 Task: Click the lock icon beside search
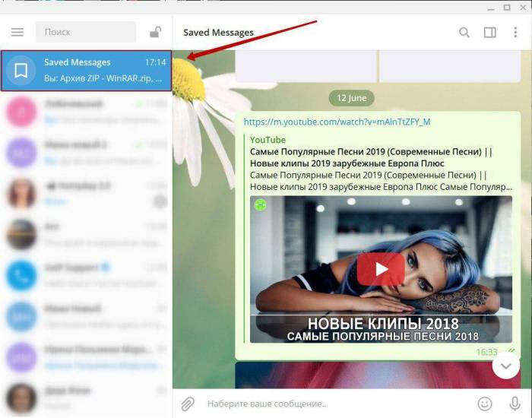155,32
